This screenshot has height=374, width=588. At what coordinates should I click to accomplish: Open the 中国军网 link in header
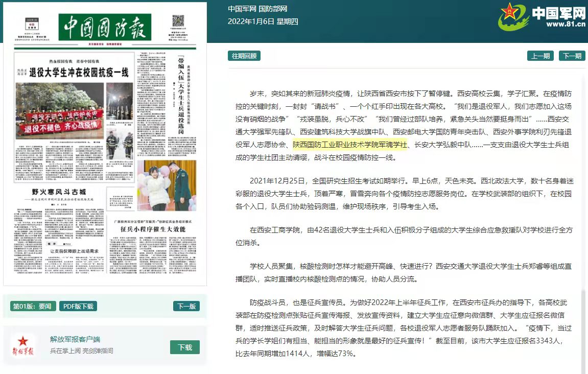click(242, 9)
